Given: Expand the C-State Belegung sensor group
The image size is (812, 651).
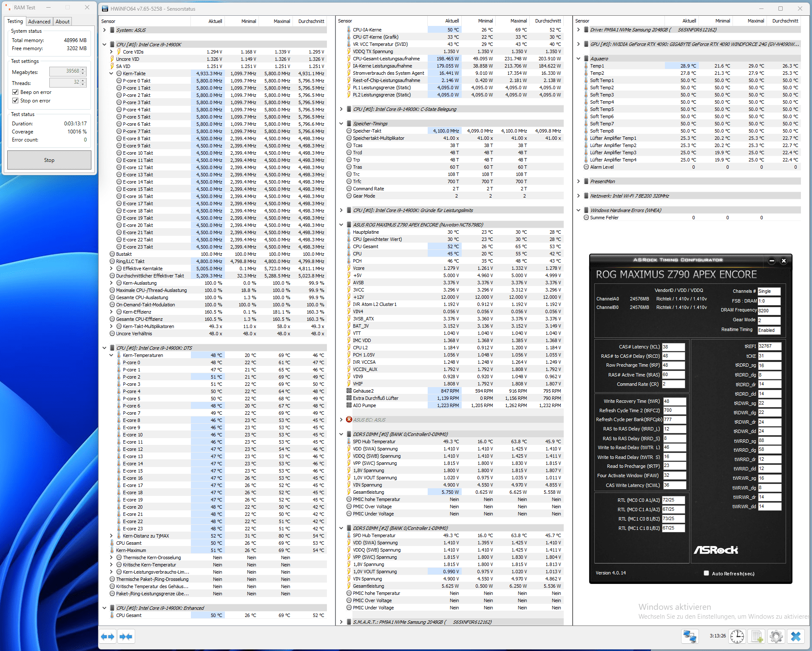Looking at the screenshot, I should tap(341, 109).
